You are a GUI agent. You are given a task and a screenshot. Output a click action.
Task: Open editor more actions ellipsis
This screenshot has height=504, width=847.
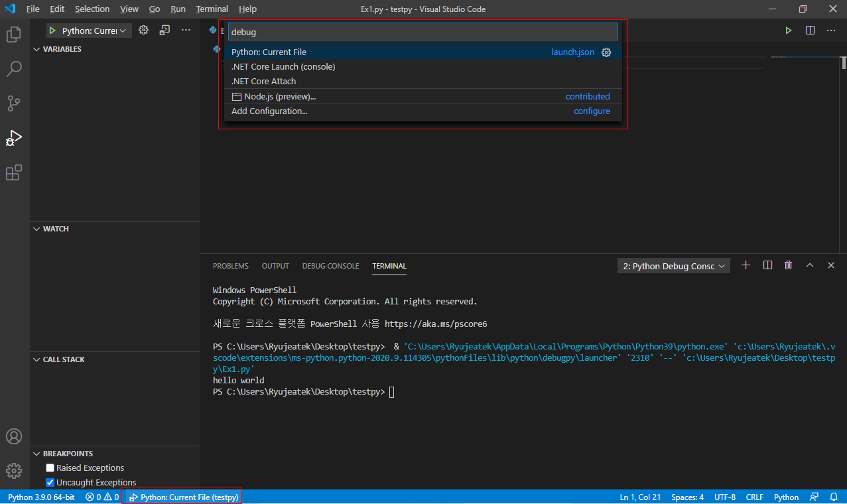point(831,31)
